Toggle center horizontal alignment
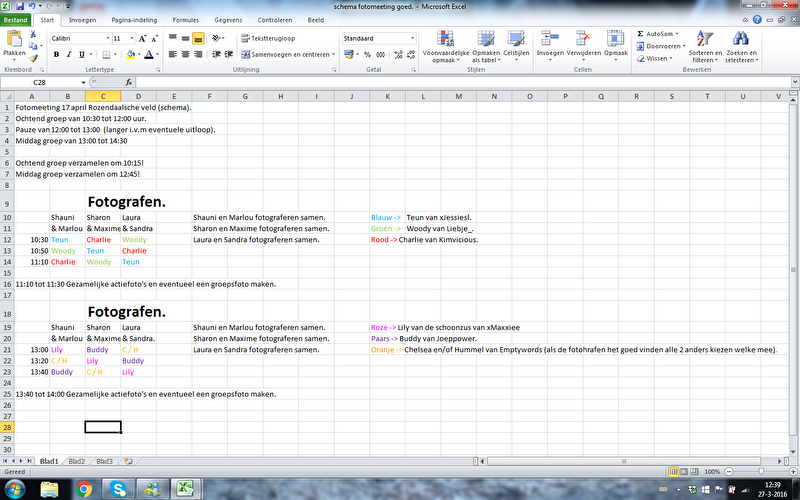Screen dimensions: 800x500 click(x=186, y=54)
